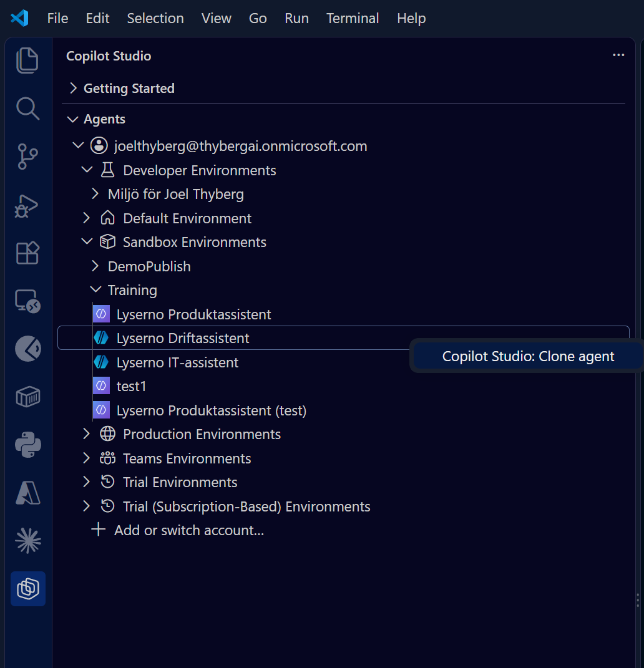The height and width of the screenshot is (668, 644).
Task: Click the beaker icon of Developer Environments
Action: (107, 170)
